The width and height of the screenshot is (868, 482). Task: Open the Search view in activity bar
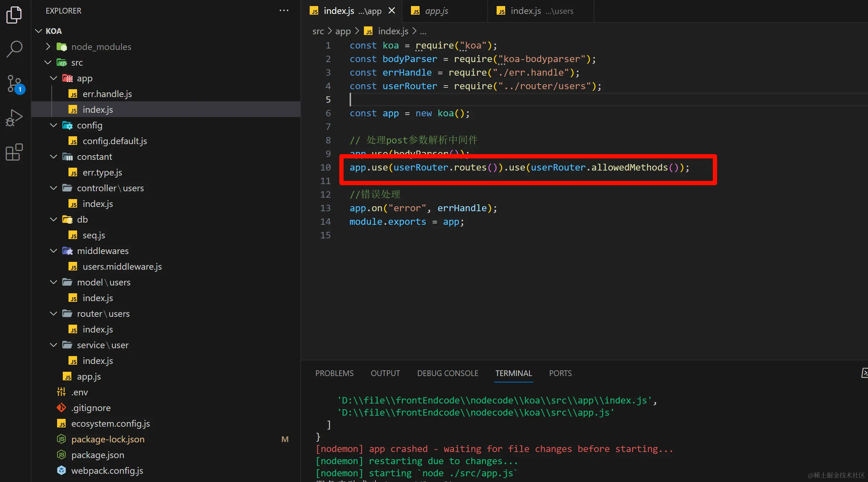pos(14,49)
